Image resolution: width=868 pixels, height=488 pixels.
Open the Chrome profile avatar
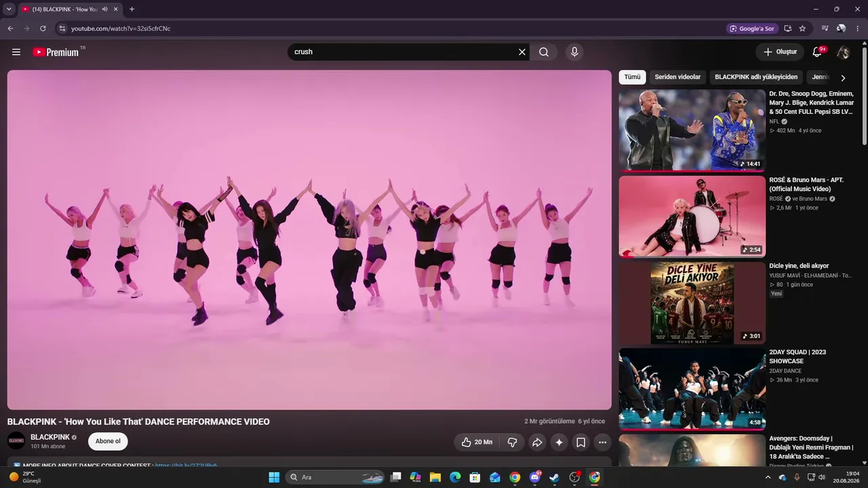click(x=841, y=28)
